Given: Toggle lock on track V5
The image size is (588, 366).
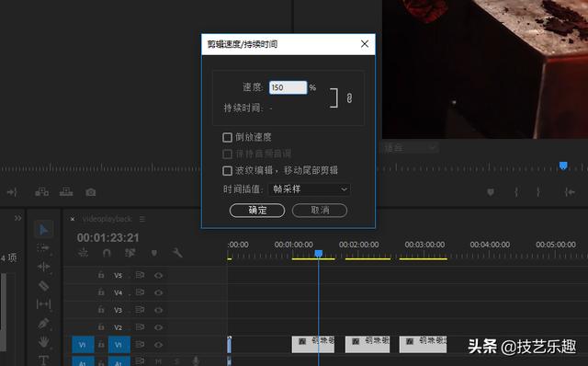Looking at the screenshot, I should click(101, 275).
